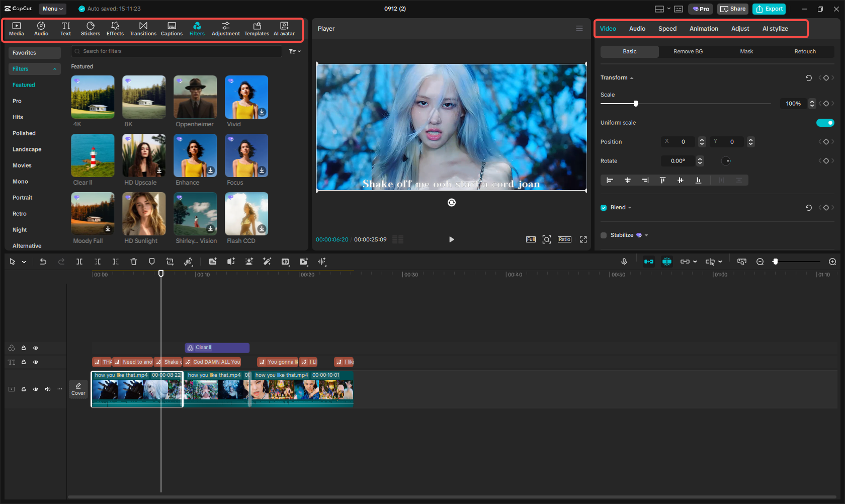Open the audio graphs icon
This screenshot has height=504, width=845.
click(x=322, y=262)
